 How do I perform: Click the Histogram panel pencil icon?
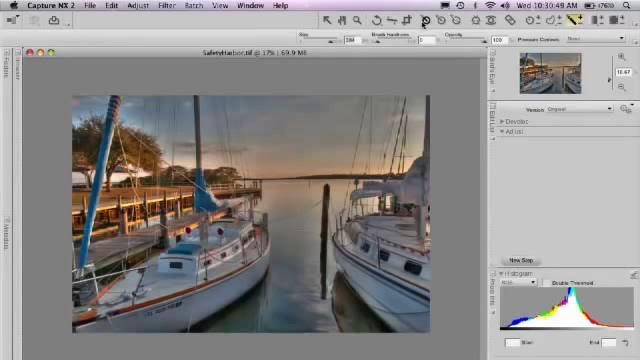(x=634, y=276)
